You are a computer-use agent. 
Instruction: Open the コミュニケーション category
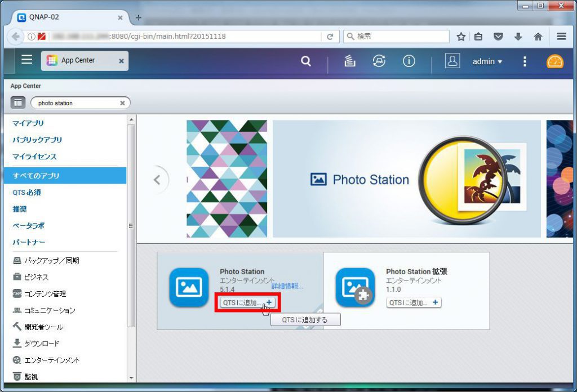point(44,310)
